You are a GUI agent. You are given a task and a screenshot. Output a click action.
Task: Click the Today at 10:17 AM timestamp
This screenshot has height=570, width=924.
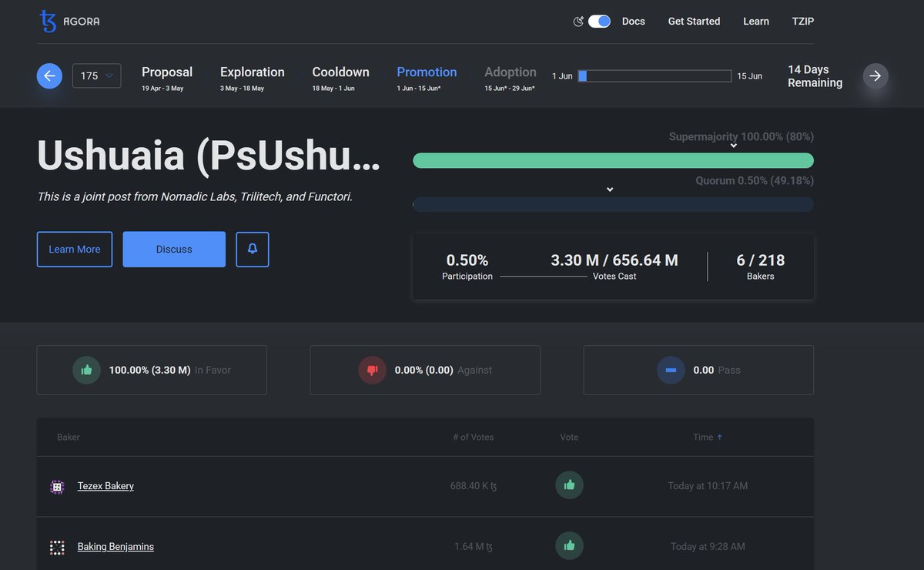[708, 486]
